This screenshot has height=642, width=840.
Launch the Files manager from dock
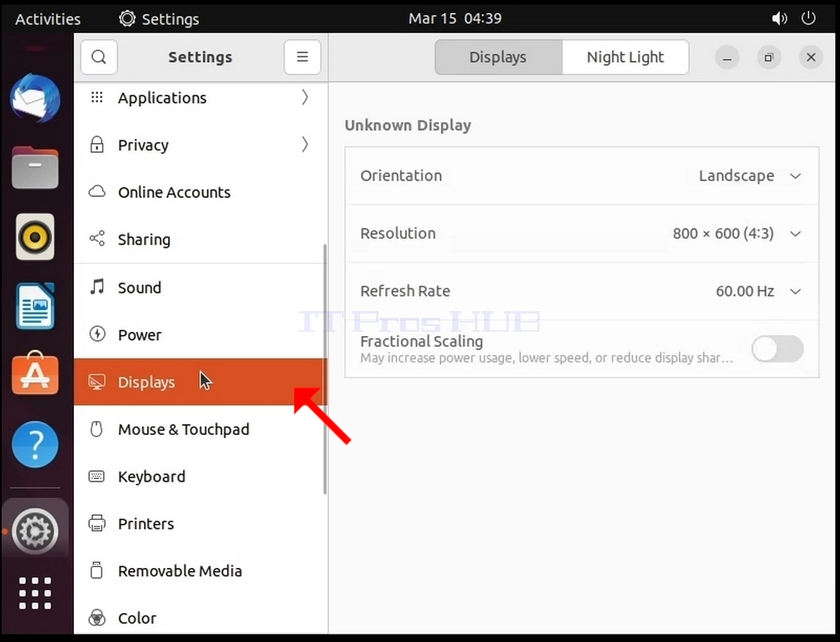tap(36, 168)
